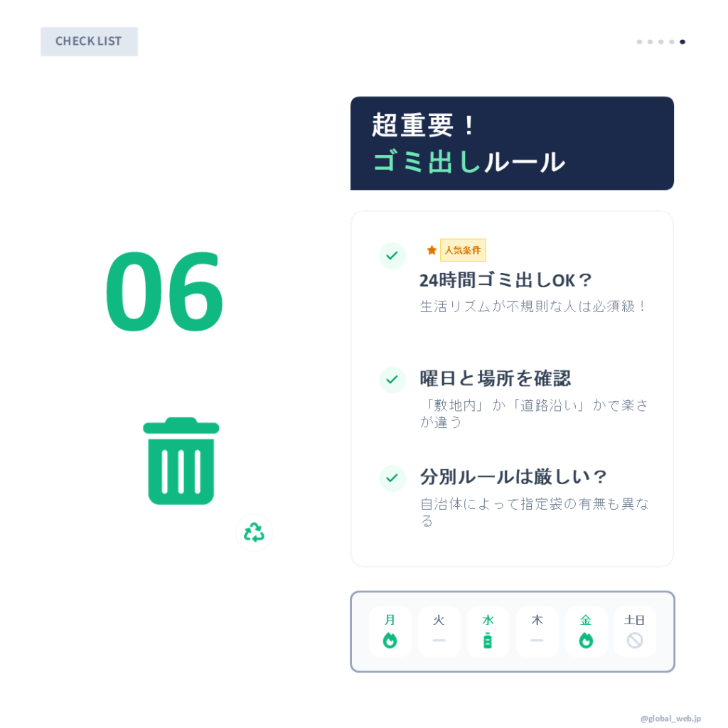Click the dash icon under 火
Screen dimensions: 728x728
439,641
